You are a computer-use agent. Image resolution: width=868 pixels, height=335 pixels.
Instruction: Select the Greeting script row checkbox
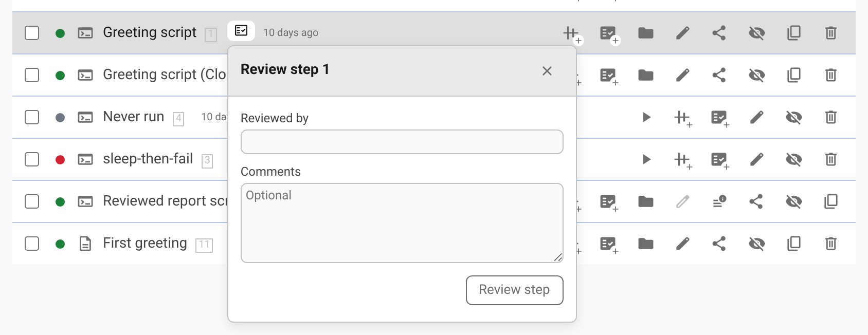tap(32, 33)
